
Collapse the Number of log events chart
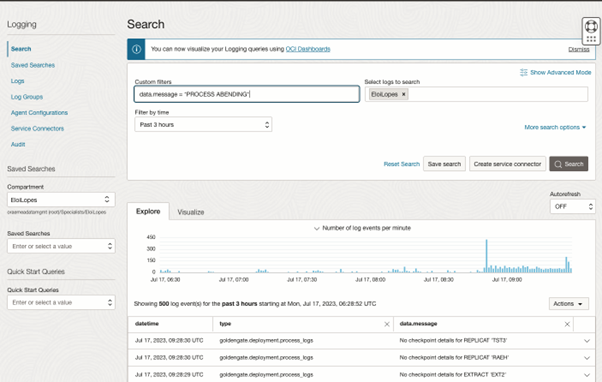(317, 228)
